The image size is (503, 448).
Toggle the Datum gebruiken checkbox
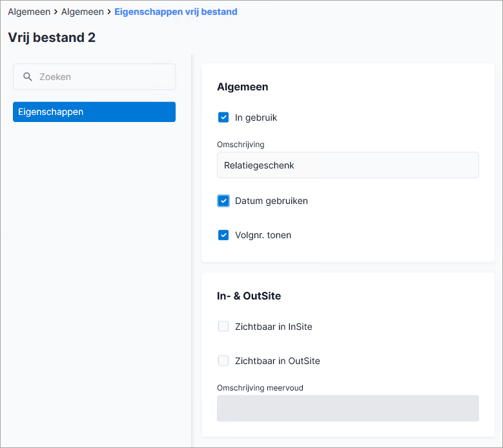point(223,201)
